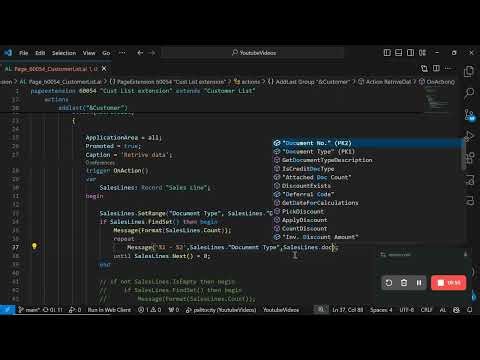Pick "Deferral Code" suggestion
Viewport: 480px width, 360px height.
(x=367, y=194)
